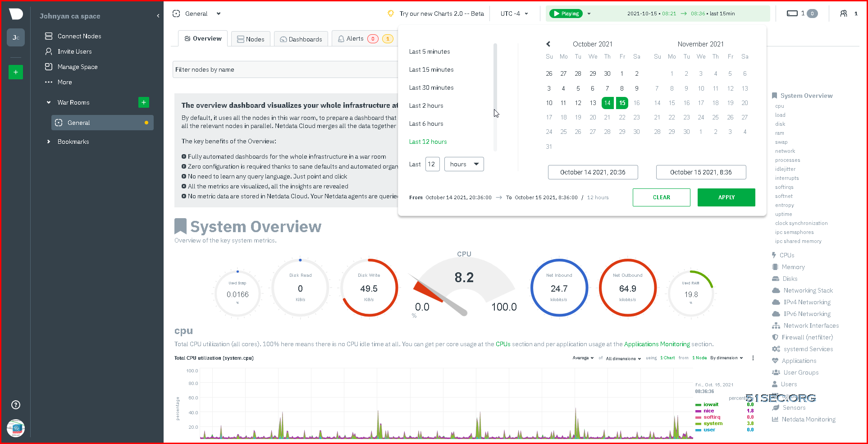Screen dimensions: 868x444
Task: Open the users icon in top right
Action: [x=844, y=14]
